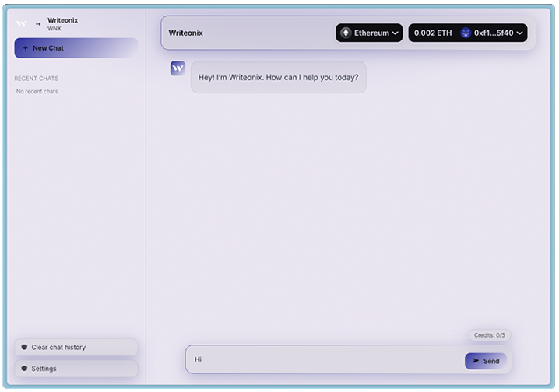Start a New Chat
Image resolution: width=559 pixels, height=392 pixels.
coord(76,48)
